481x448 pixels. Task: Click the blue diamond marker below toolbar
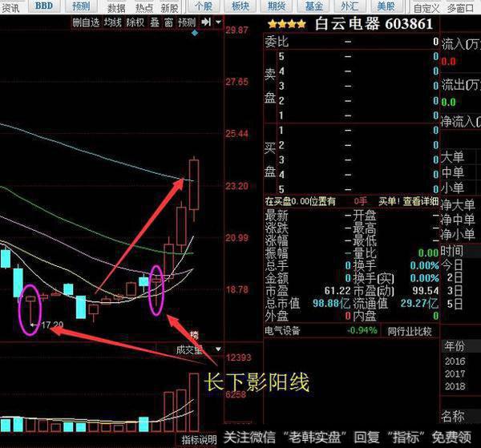[195, 34]
